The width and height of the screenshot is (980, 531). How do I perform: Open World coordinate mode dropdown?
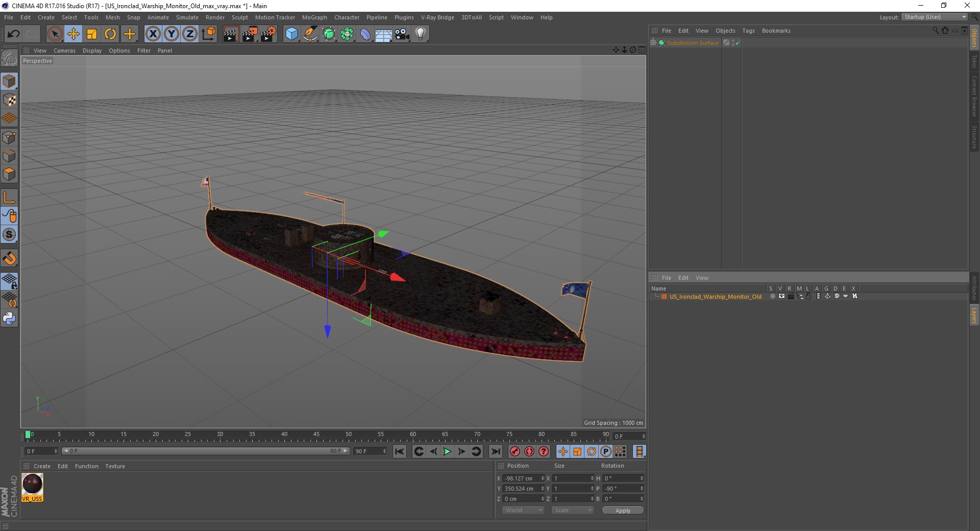click(523, 510)
